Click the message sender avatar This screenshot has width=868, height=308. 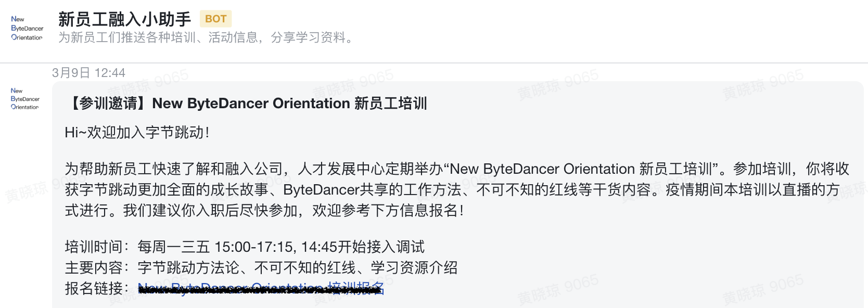pyautogui.click(x=24, y=99)
